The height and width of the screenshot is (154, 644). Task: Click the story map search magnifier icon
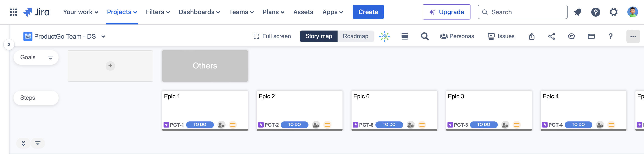point(425,36)
